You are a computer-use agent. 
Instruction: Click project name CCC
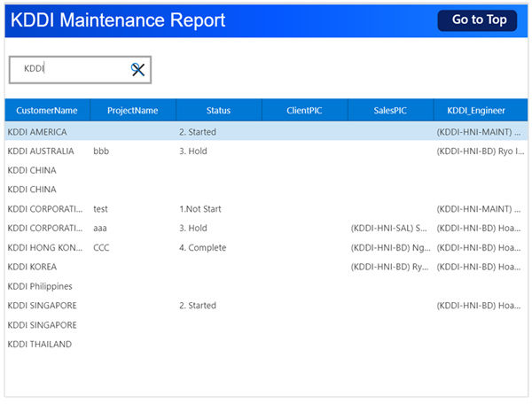point(101,248)
